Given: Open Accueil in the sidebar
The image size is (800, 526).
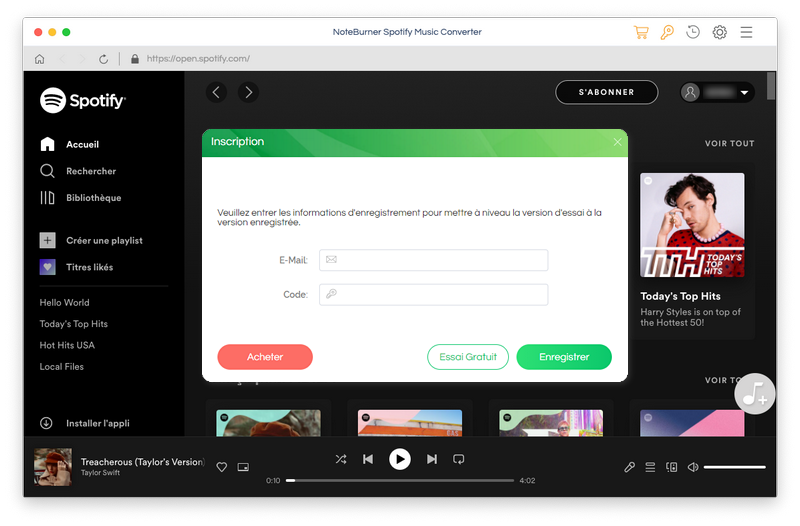Looking at the screenshot, I should pos(70,144).
